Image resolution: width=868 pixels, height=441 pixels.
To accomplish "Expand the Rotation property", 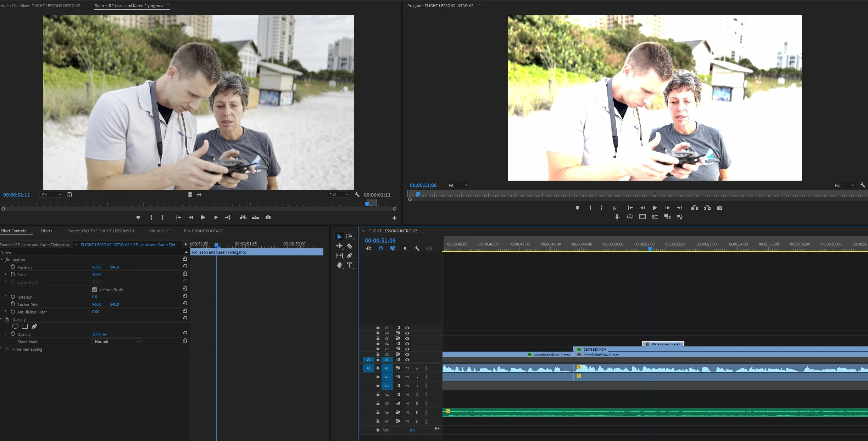I will 5,297.
